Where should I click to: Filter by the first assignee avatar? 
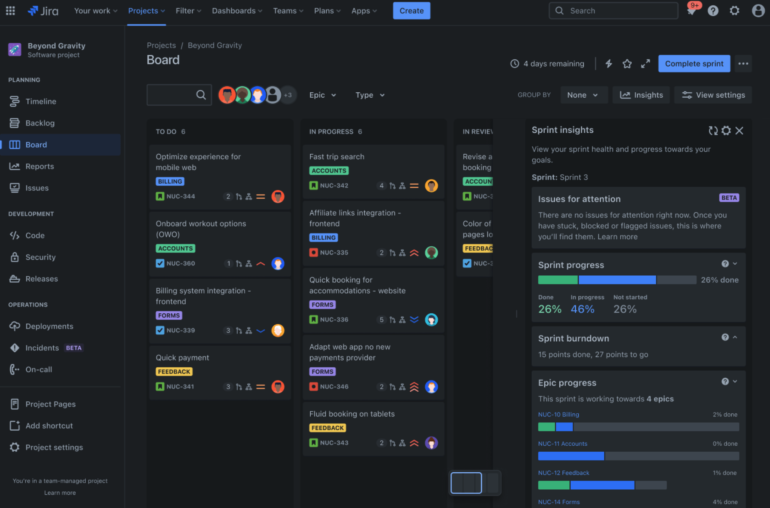(227, 95)
